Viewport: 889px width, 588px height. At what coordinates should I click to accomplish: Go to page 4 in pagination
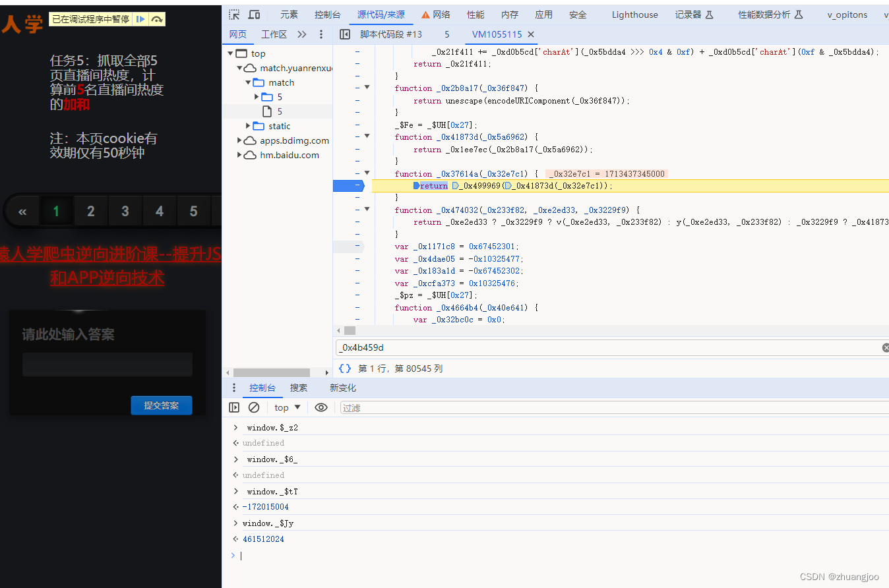point(160,212)
